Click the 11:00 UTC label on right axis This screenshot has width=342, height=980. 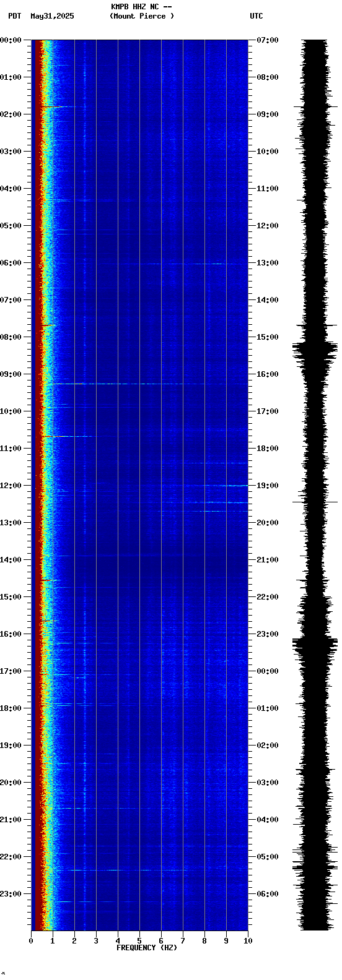[x=268, y=189]
